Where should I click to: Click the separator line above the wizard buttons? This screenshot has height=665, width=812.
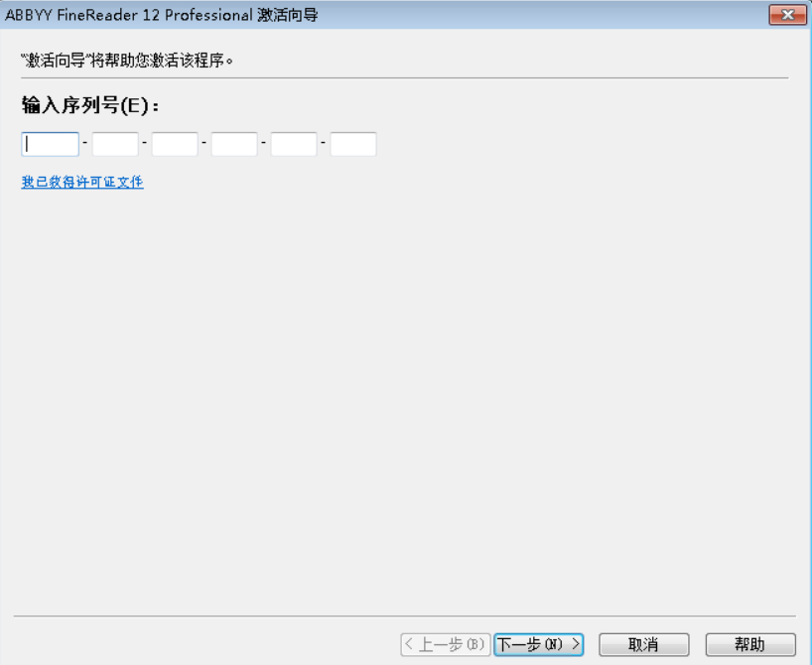(x=405, y=616)
